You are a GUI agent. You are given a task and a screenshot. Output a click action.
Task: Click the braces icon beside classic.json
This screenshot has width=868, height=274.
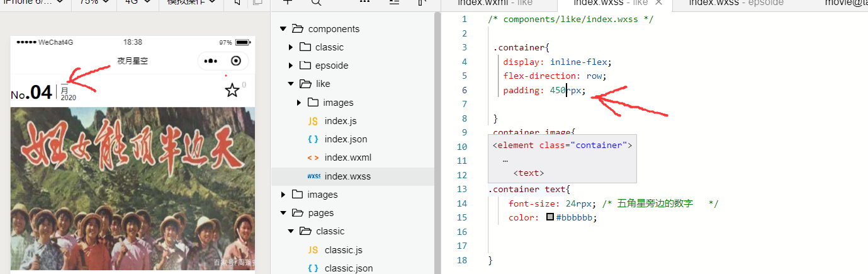[312, 268]
